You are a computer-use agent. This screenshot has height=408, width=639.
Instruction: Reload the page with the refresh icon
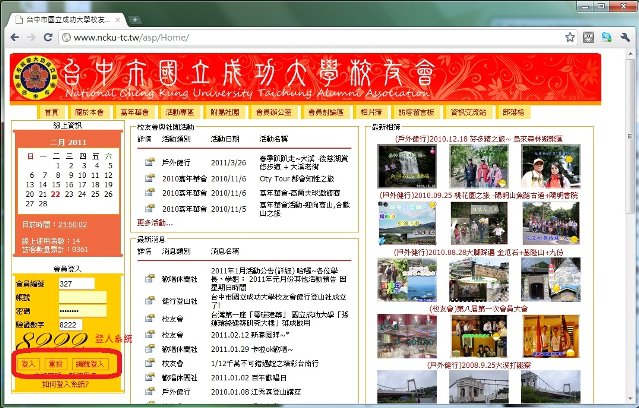tap(48, 37)
